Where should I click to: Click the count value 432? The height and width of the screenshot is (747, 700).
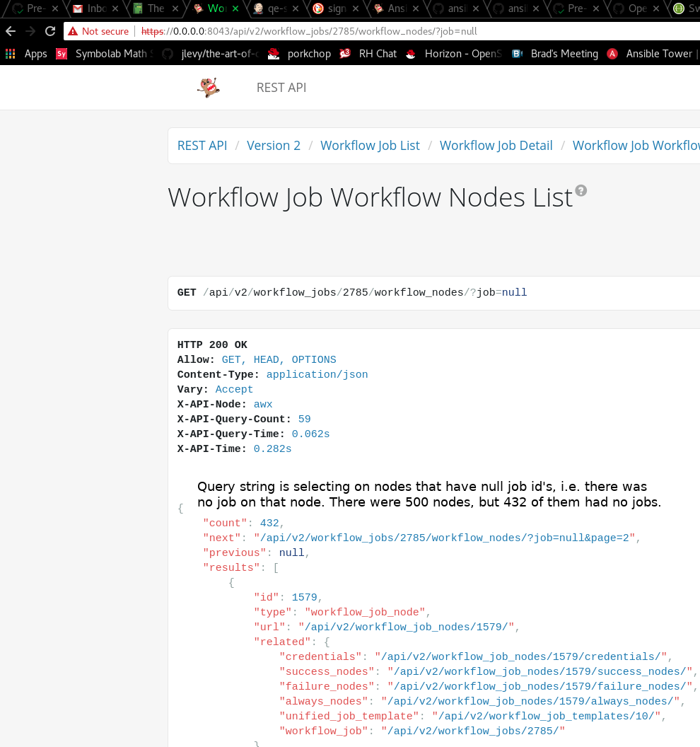coord(269,523)
